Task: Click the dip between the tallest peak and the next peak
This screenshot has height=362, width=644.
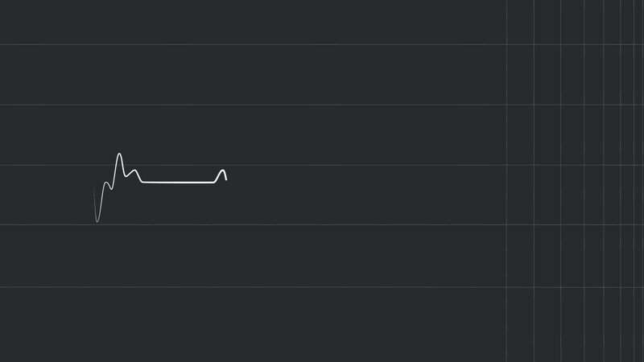Action: point(126,175)
